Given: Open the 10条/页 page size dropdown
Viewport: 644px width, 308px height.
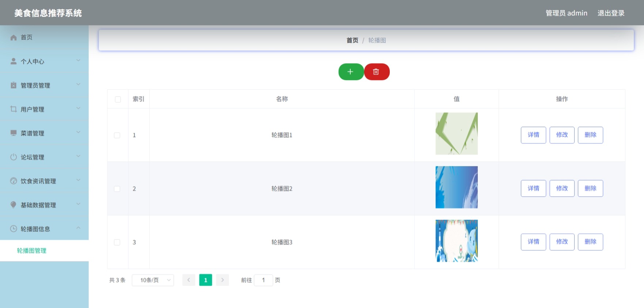Looking at the screenshot, I should [x=153, y=280].
